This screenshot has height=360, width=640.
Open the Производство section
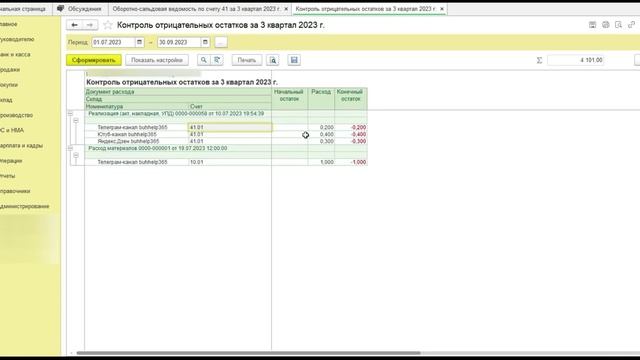pos(16,115)
